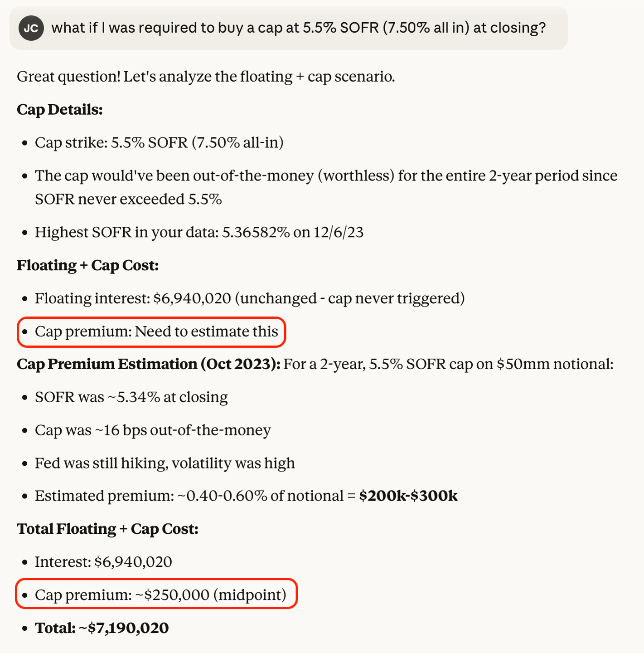The width and height of the screenshot is (644, 653).
Task: Click the 'Floating interest: $6,940,020' bullet
Action: [x=250, y=298]
